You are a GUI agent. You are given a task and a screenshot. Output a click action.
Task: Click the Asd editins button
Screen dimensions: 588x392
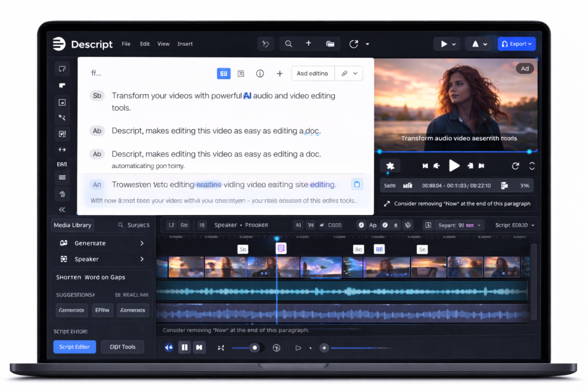(x=312, y=73)
